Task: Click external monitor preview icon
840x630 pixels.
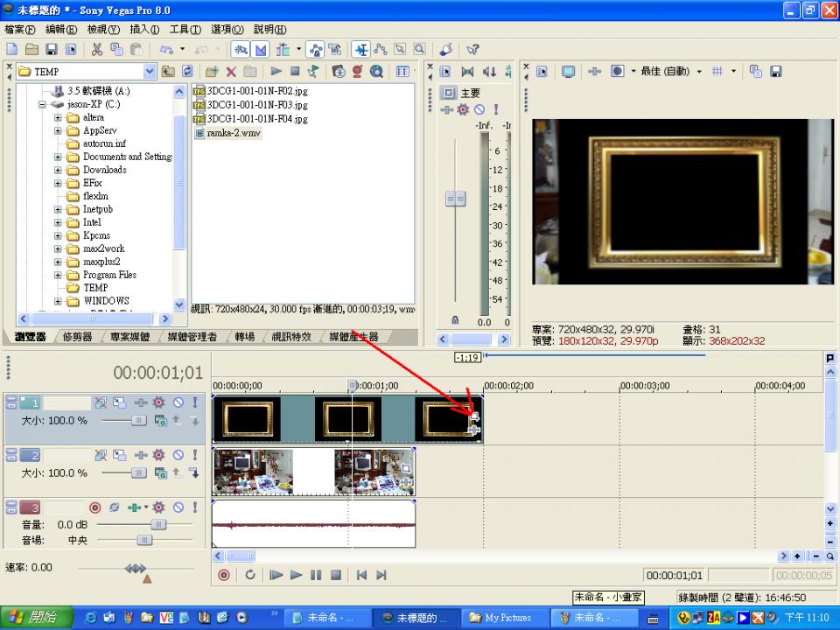Action: pos(568,72)
